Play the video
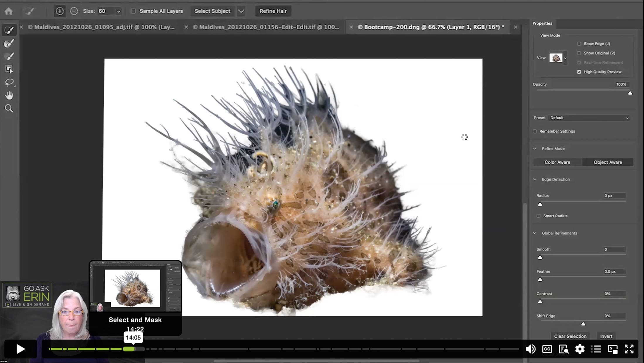This screenshot has height=363, width=644. pyautogui.click(x=21, y=349)
